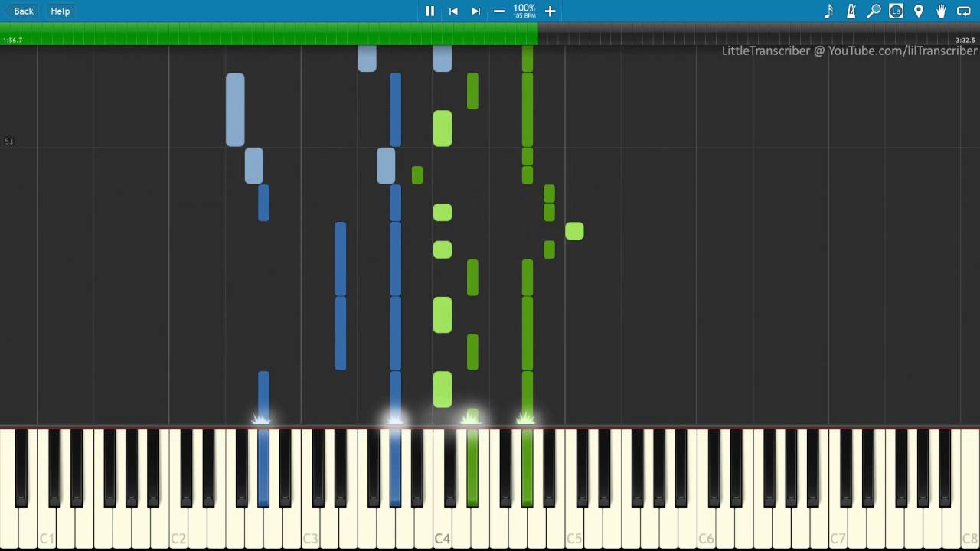This screenshot has height=551, width=980.
Task: Click the white key labeled C4
Action: (x=442, y=528)
